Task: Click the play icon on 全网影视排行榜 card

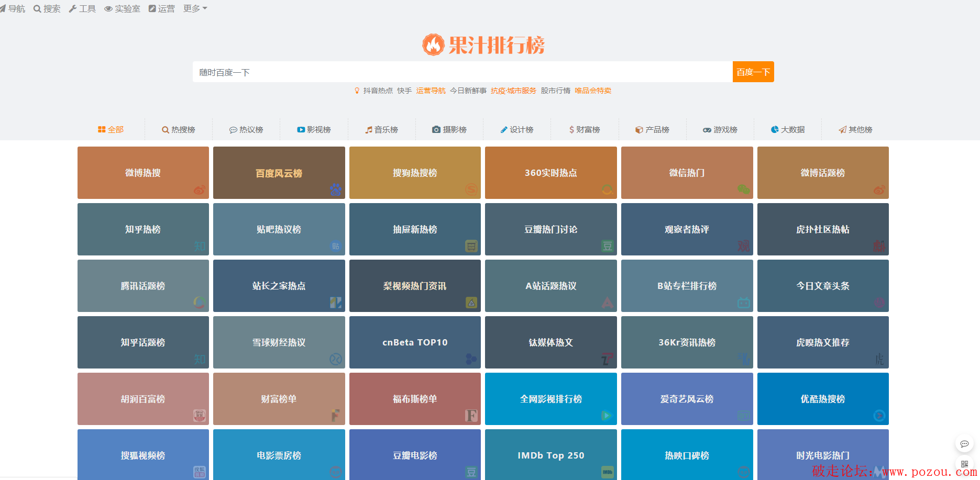Action: click(x=608, y=416)
